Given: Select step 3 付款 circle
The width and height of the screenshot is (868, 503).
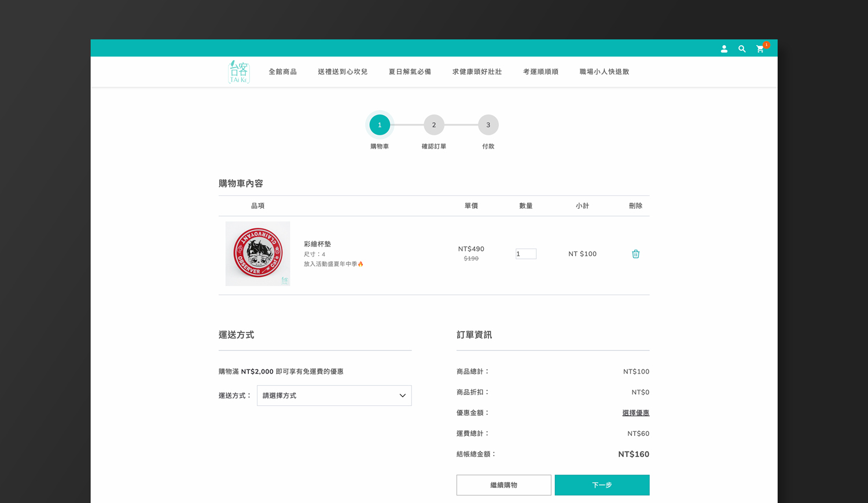Looking at the screenshot, I should click(x=488, y=125).
